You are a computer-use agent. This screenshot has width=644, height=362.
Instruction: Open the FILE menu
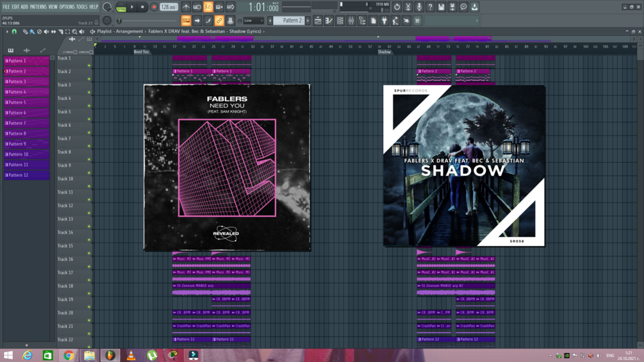pos(6,7)
